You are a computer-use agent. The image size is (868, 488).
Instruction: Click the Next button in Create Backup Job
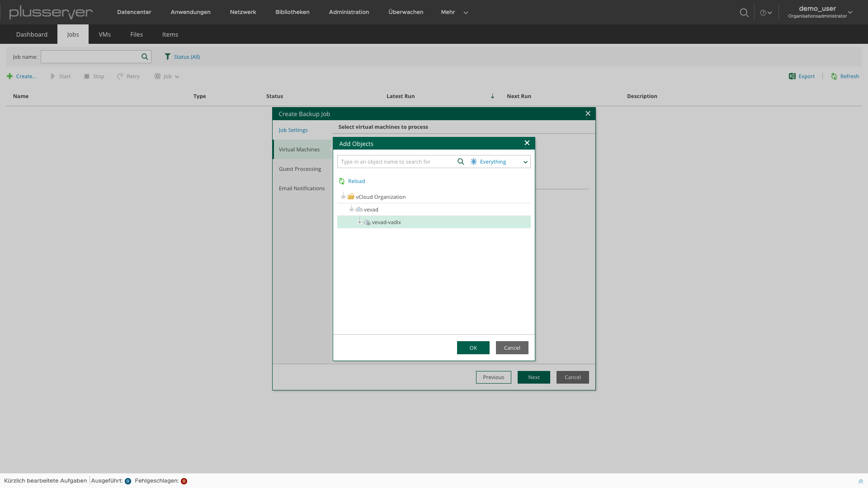(533, 376)
